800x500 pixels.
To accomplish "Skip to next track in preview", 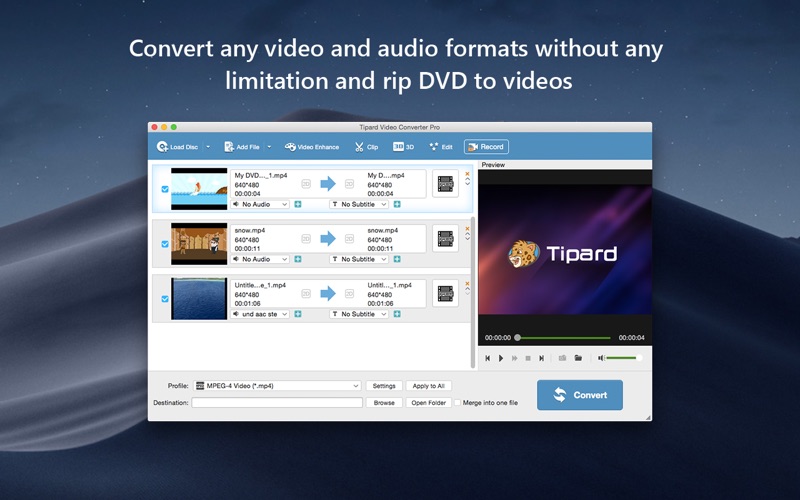I will pyautogui.click(x=542, y=358).
